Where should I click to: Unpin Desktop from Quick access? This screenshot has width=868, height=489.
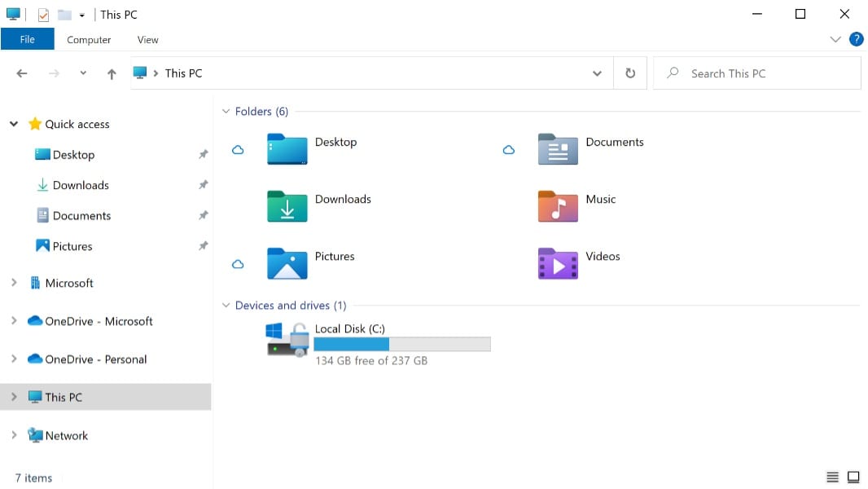click(x=203, y=155)
